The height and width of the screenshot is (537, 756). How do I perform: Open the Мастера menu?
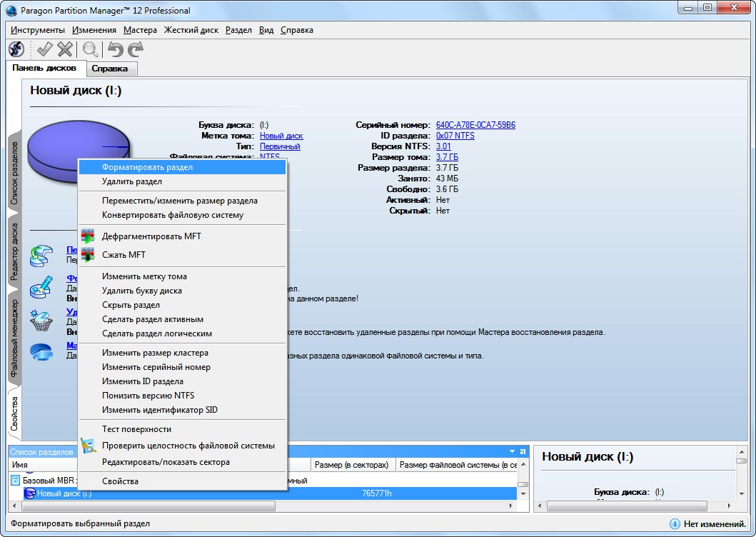pos(140,30)
